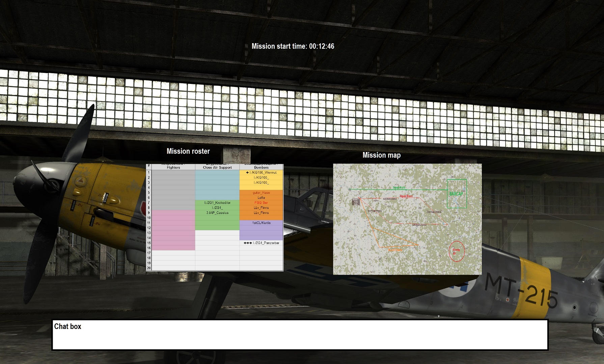Click the orange 'Squad Charlie' route label
Screen dimensions: 604x364
[x=395, y=250]
